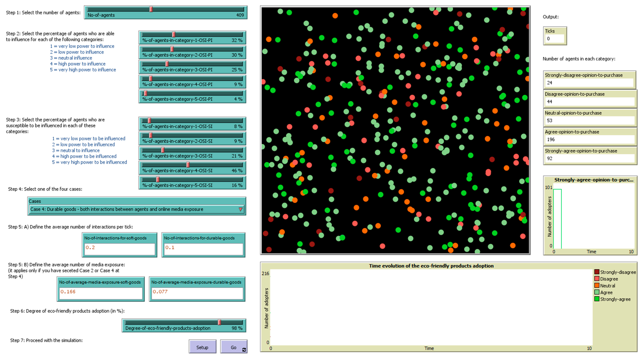Click the No-of-agents slider handle

click(151, 9)
